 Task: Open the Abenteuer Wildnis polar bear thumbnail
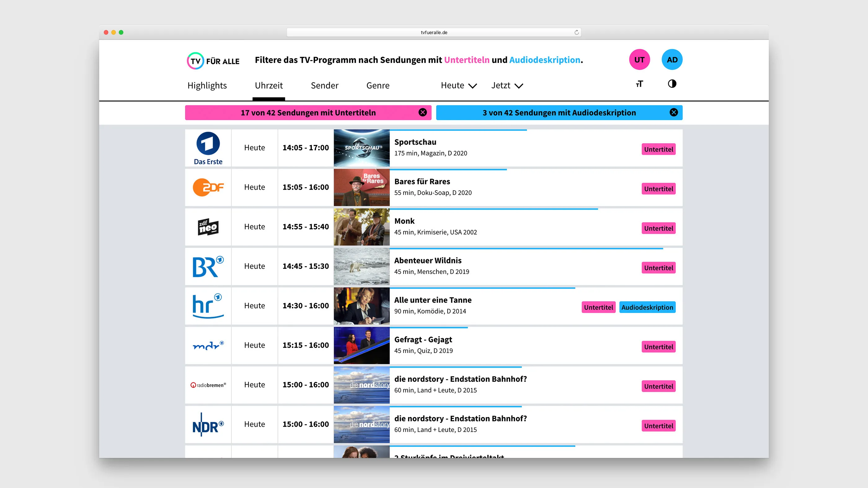[x=361, y=266]
